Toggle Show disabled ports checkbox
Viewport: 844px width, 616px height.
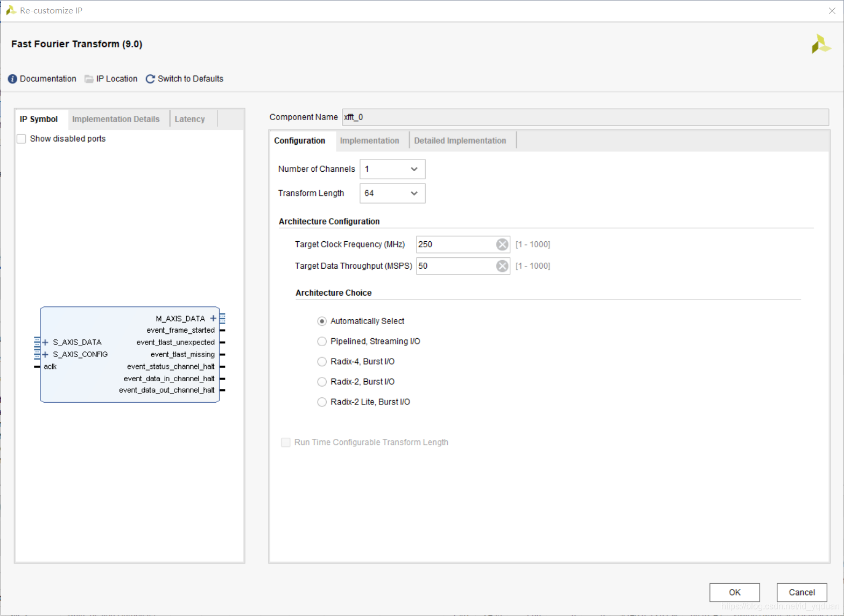[22, 139]
